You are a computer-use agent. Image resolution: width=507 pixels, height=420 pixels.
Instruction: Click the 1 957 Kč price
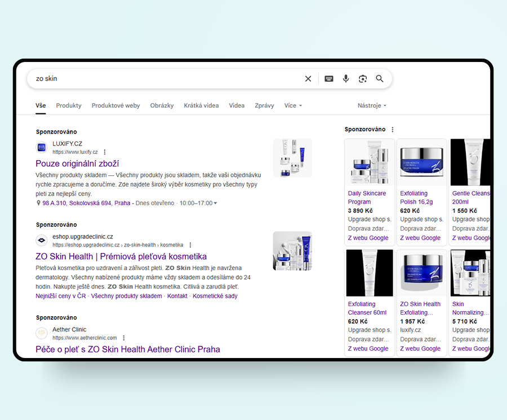pyautogui.click(x=412, y=321)
